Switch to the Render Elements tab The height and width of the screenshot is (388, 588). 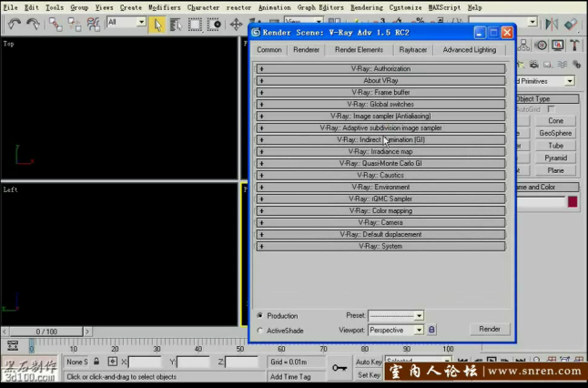pyautogui.click(x=359, y=50)
